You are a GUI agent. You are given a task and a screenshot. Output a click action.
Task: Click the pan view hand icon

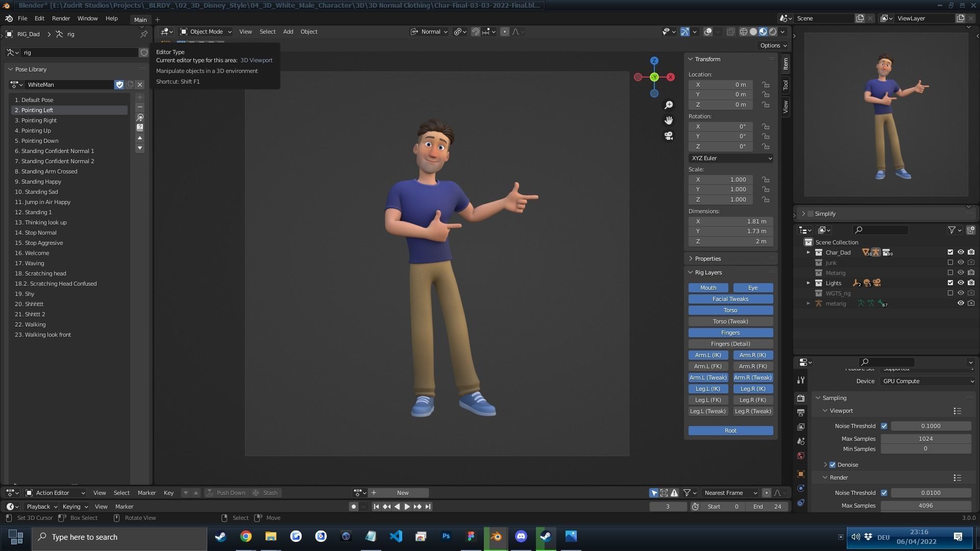(x=669, y=120)
